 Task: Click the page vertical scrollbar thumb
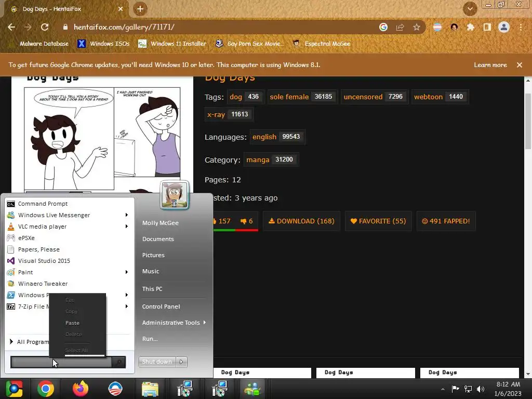click(x=528, y=121)
